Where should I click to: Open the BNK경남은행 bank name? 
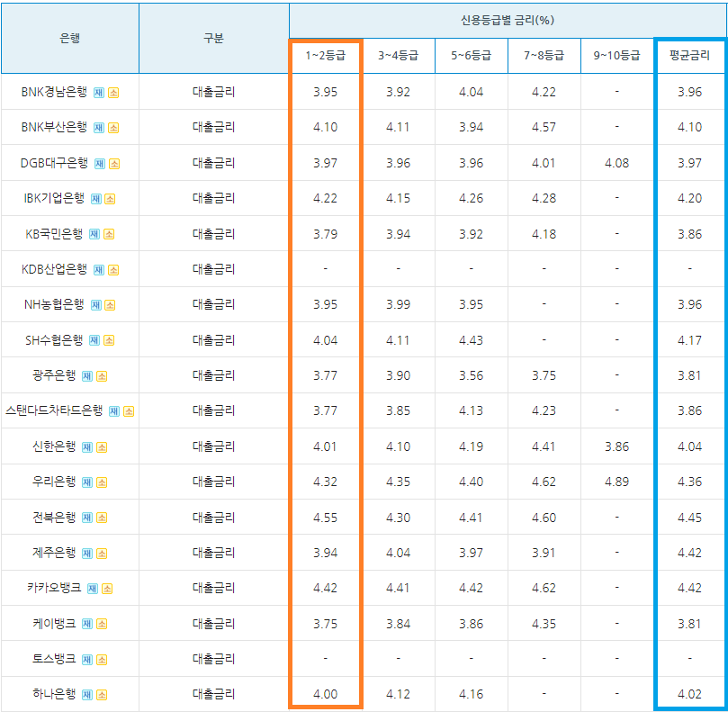coord(54,92)
